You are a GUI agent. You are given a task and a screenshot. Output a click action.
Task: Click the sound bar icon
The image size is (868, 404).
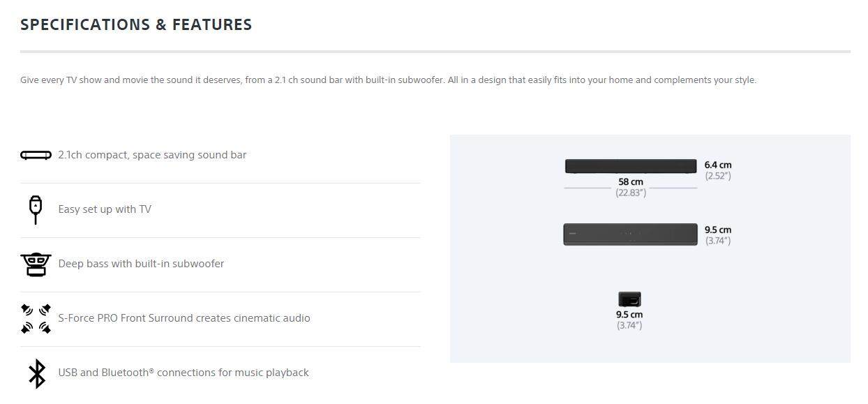(36, 155)
